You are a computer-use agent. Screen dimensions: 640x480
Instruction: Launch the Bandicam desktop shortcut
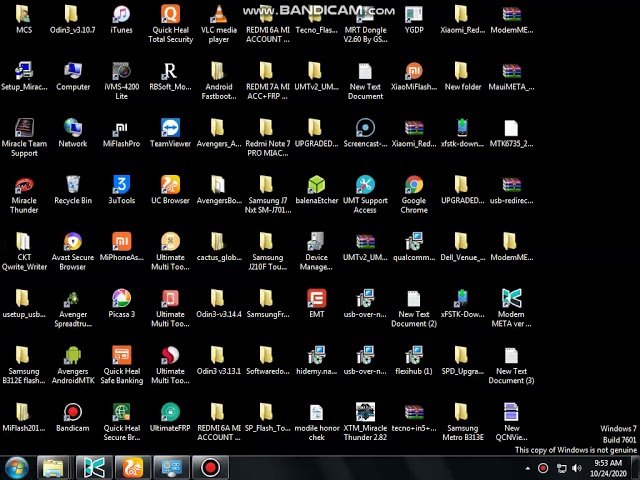point(73,418)
